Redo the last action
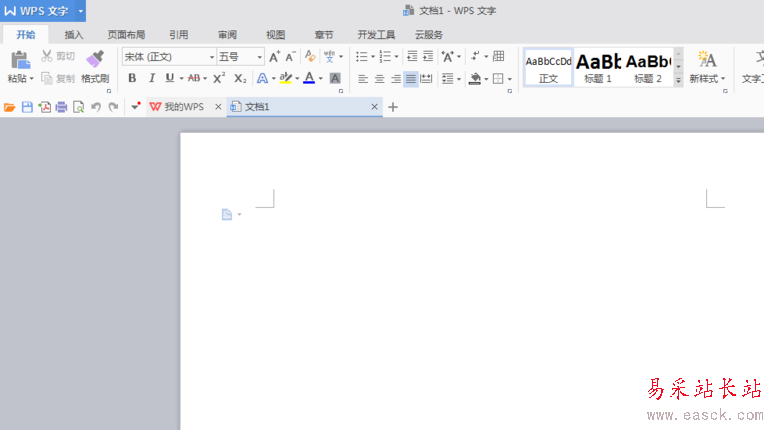 click(113, 107)
